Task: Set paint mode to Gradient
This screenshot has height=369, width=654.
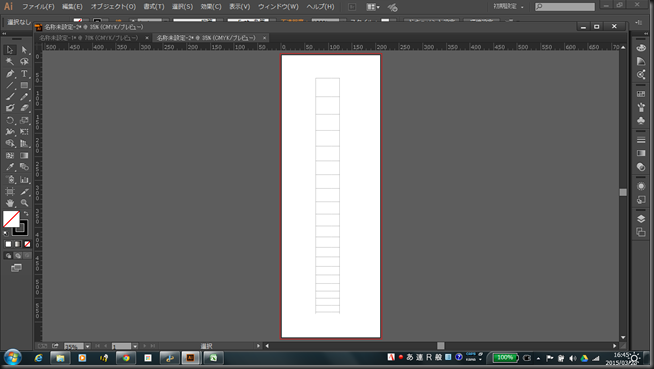Action: pyautogui.click(x=18, y=244)
